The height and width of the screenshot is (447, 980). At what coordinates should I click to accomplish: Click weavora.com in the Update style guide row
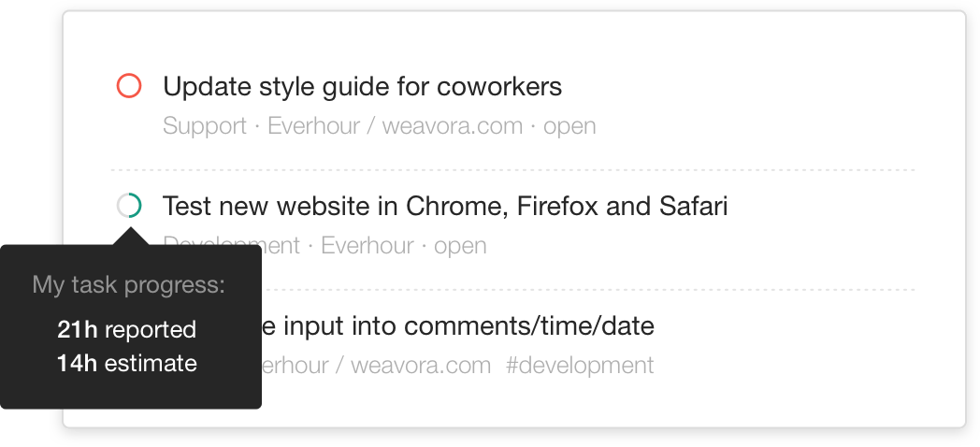point(452,126)
